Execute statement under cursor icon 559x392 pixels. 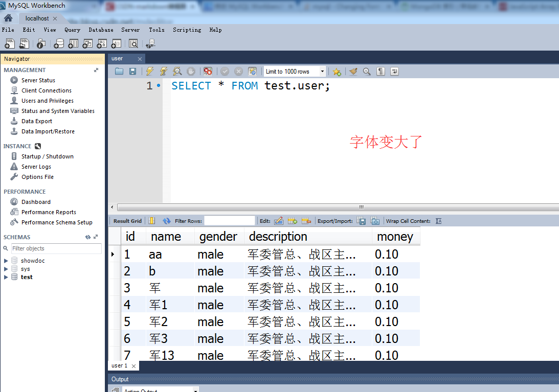pos(163,71)
